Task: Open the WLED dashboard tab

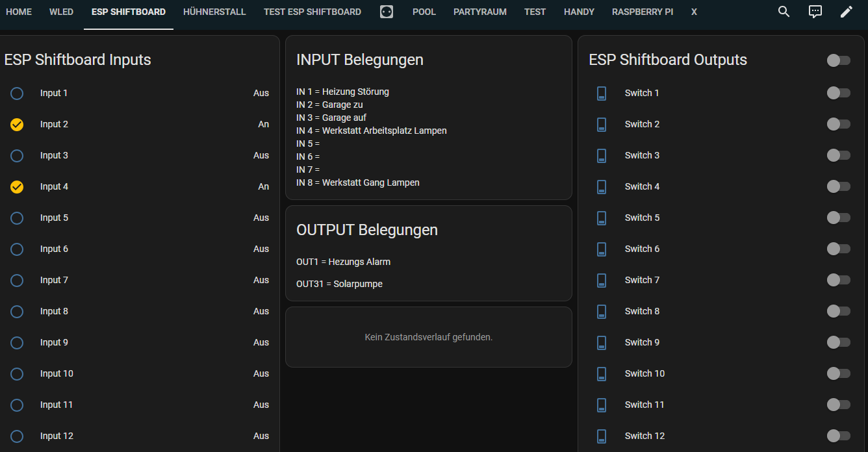Action: 61,11
